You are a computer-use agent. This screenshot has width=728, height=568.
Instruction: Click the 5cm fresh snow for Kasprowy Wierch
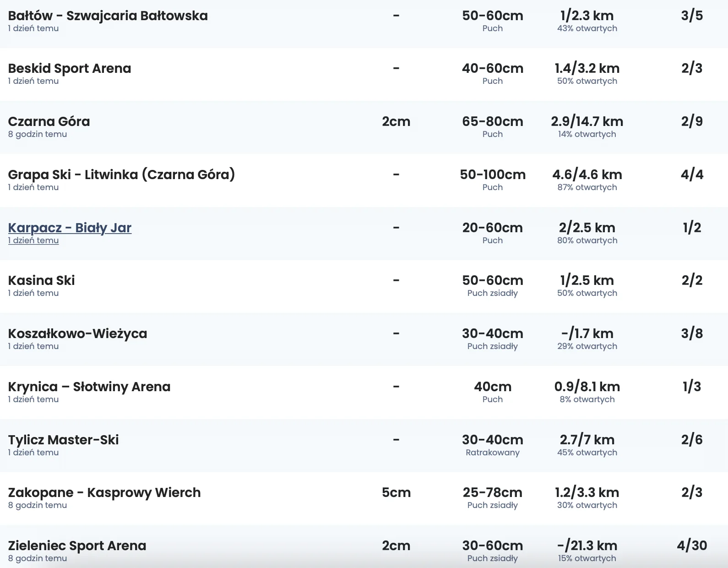(x=396, y=492)
